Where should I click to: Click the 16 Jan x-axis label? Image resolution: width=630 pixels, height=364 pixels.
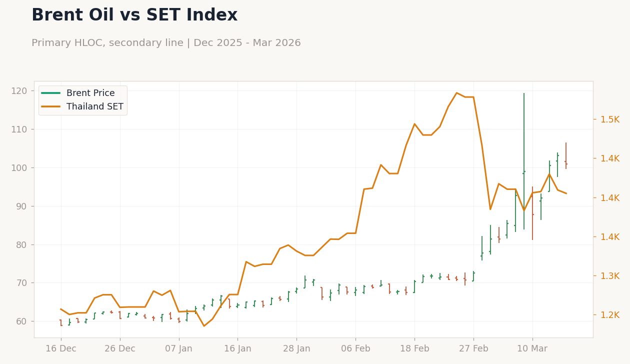pyautogui.click(x=237, y=349)
